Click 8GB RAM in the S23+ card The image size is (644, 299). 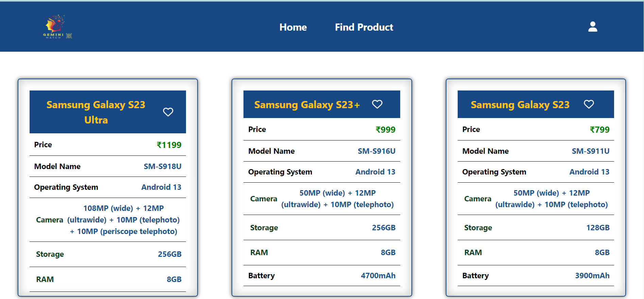coord(388,252)
